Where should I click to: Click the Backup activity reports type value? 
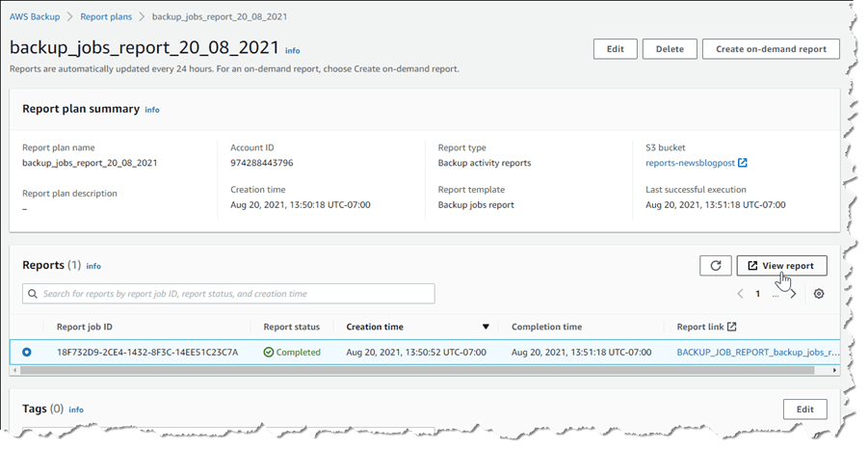[485, 163]
